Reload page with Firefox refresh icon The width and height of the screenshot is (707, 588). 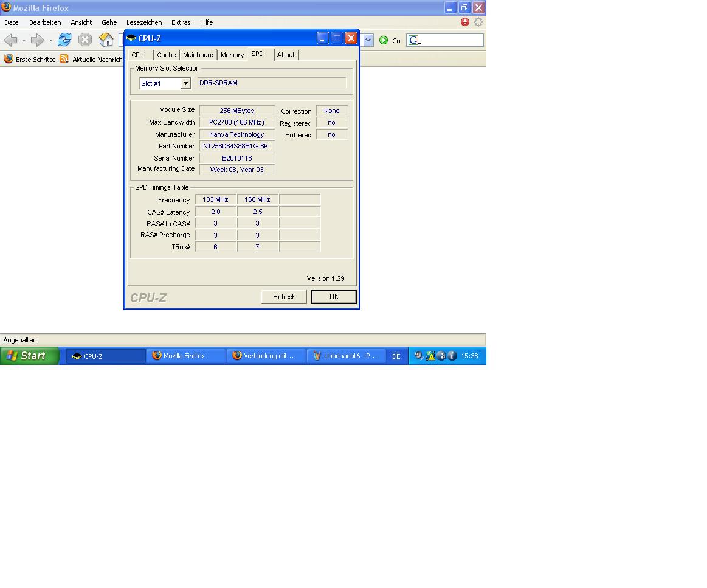coord(64,40)
